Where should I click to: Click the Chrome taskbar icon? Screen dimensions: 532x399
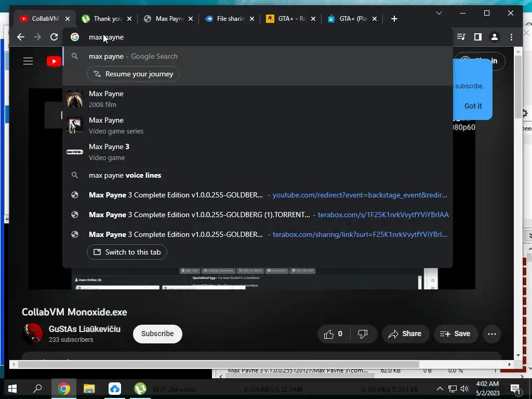pyautogui.click(x=64, y=389)
